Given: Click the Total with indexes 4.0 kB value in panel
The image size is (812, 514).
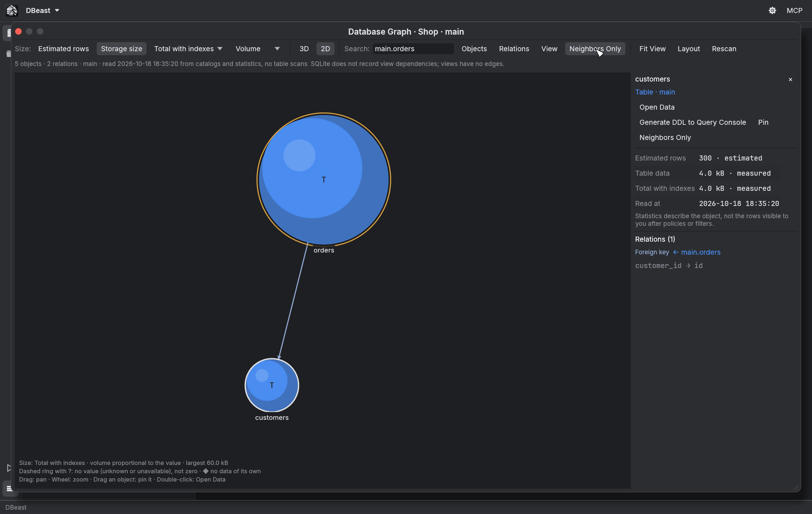Looking at the screenshot, I should tap(735, 188).
